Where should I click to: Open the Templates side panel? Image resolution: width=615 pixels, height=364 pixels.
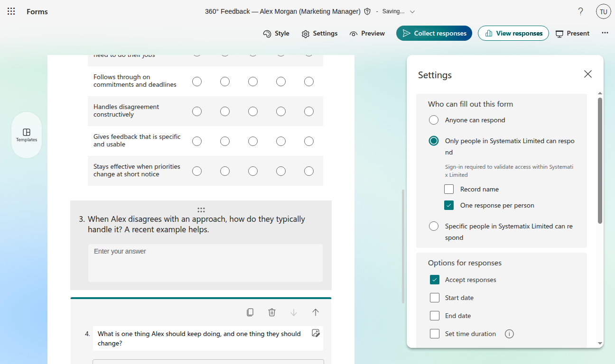[x=27, y=135]
